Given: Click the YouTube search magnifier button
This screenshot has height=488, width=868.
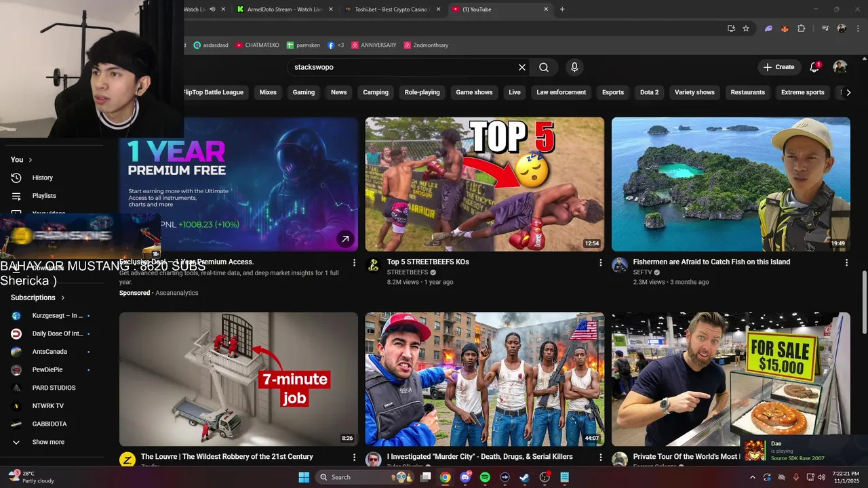Looking at the screenshot, I should pos(544,67).
